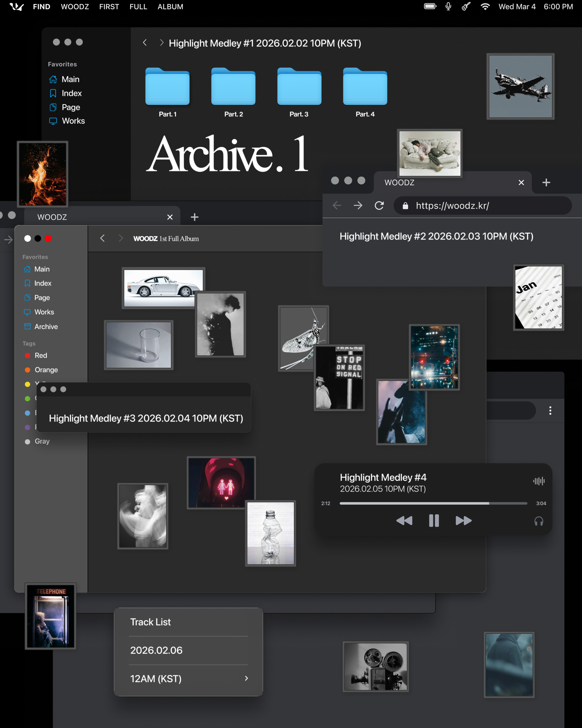Open the ALBUM menu in the menu bar
The image size is (582, 728).
click(x=170, y=7)
